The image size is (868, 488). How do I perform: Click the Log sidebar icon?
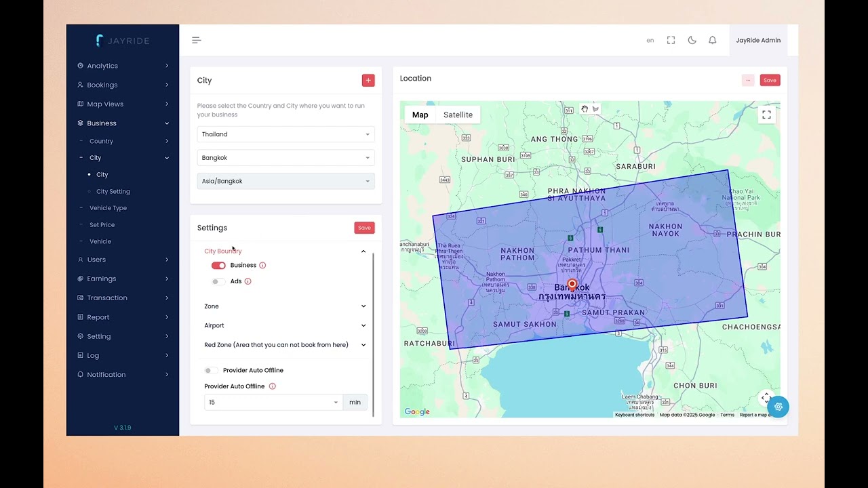(81, 355)
